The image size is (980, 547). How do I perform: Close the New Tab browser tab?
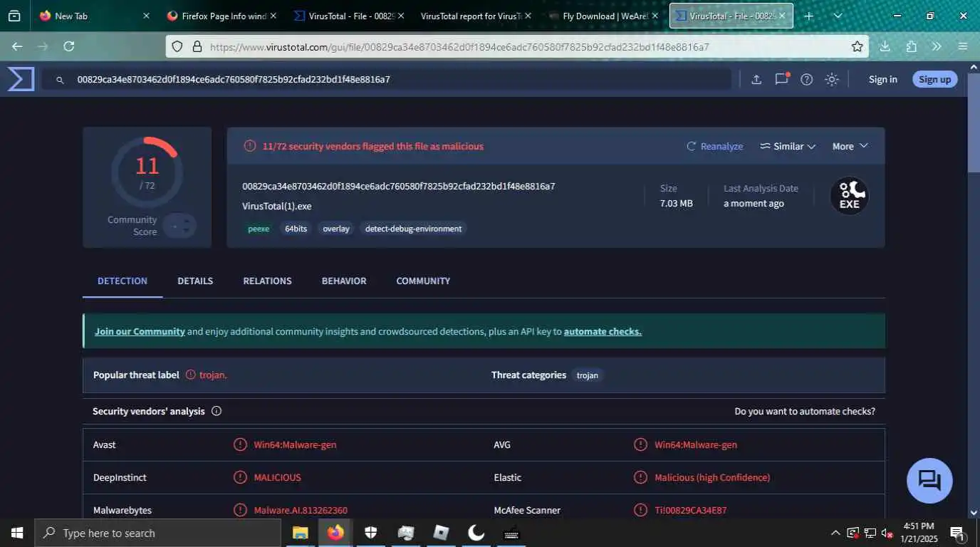click(146, 16)
